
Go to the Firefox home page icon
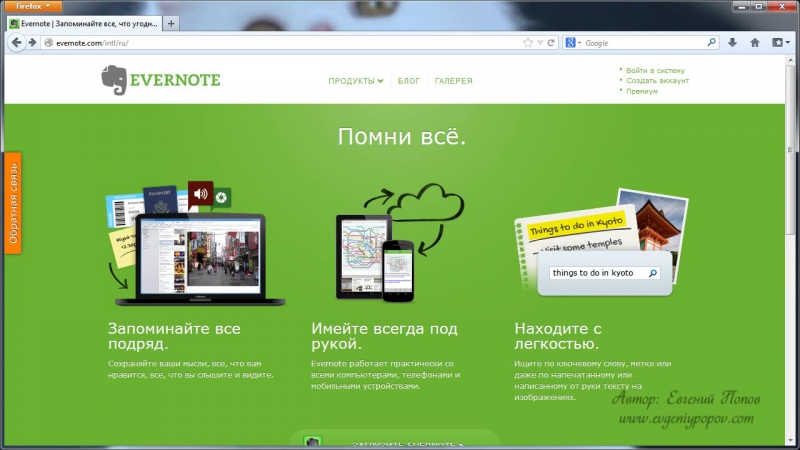(755, 43)
